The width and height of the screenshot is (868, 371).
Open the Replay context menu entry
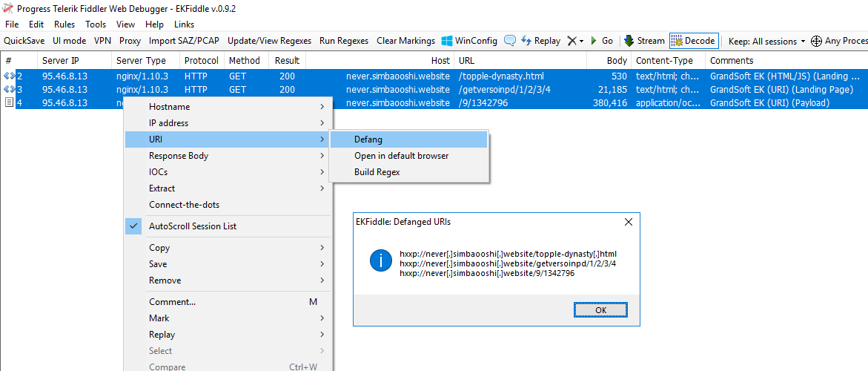[228, 335]
